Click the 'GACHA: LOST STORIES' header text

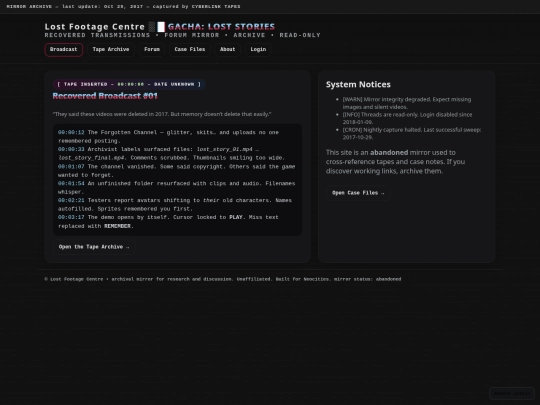pyautogui.click(x=221, y=27)
